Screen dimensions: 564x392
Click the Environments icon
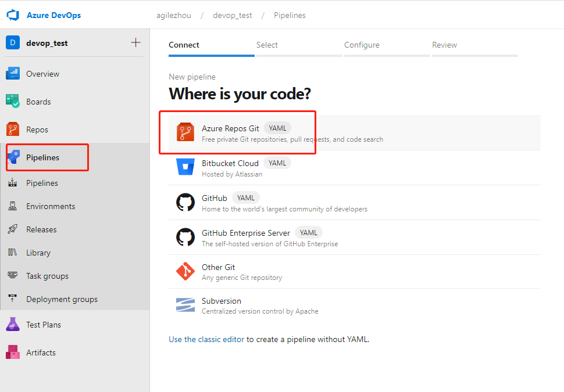click(x=13, y=206)
